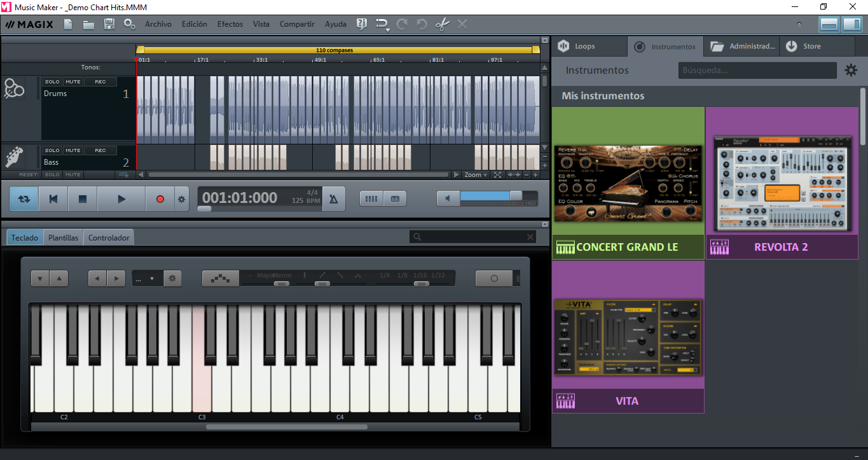
Task: Click the horizontal zoom in plus icon
Action: tap(535, 174)
